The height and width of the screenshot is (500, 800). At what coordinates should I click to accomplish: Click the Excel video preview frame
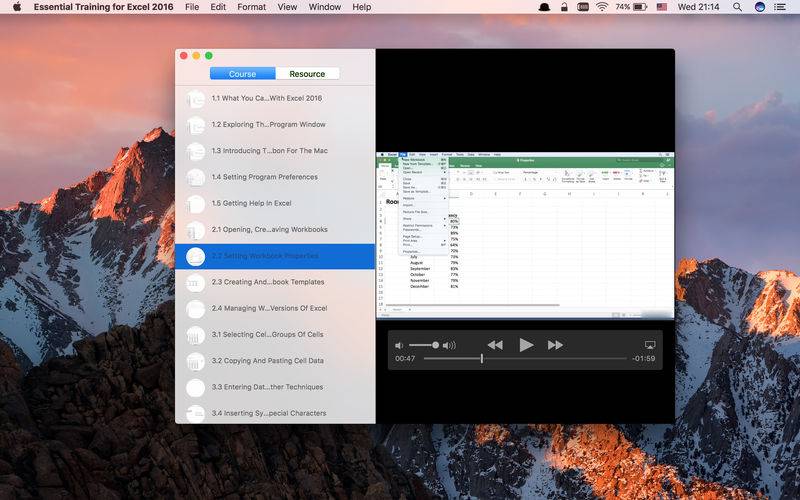point(525,235)
